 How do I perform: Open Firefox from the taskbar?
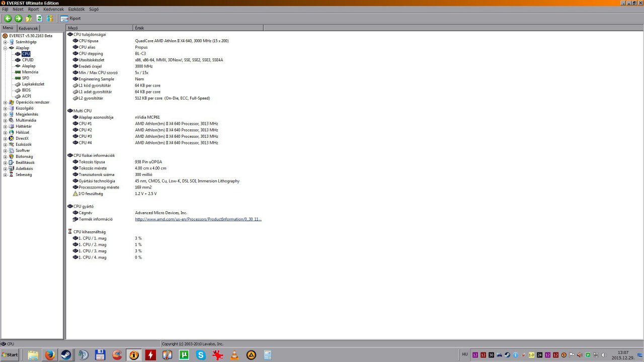coord(49,355)
